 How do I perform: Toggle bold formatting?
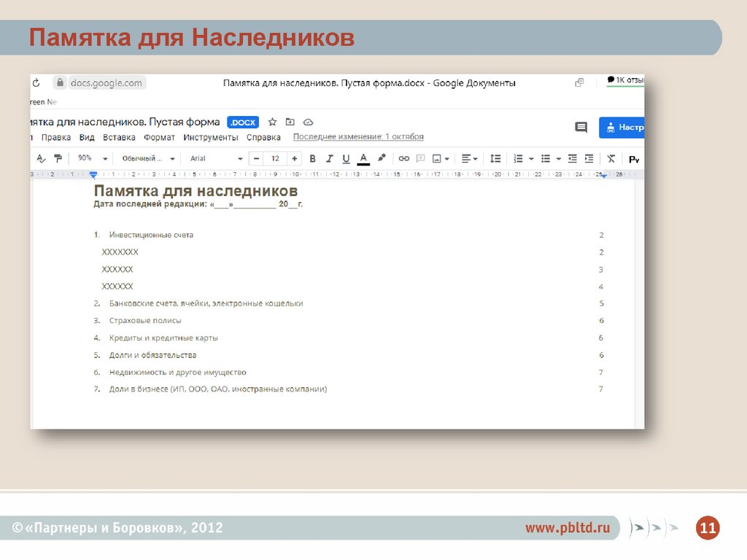[x=312, y=158]
